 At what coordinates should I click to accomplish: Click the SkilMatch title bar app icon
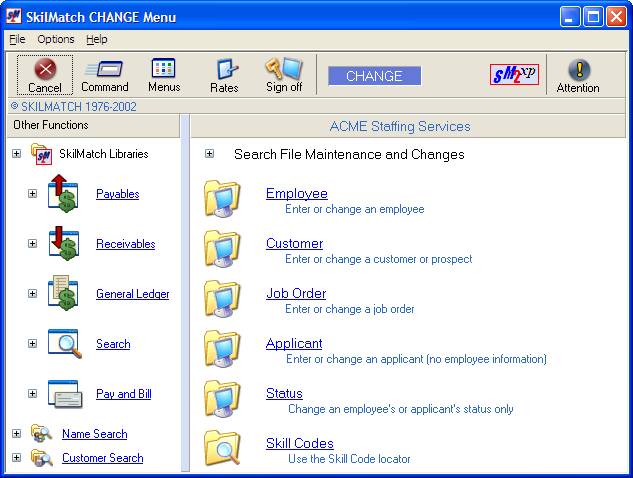point(14,16)
